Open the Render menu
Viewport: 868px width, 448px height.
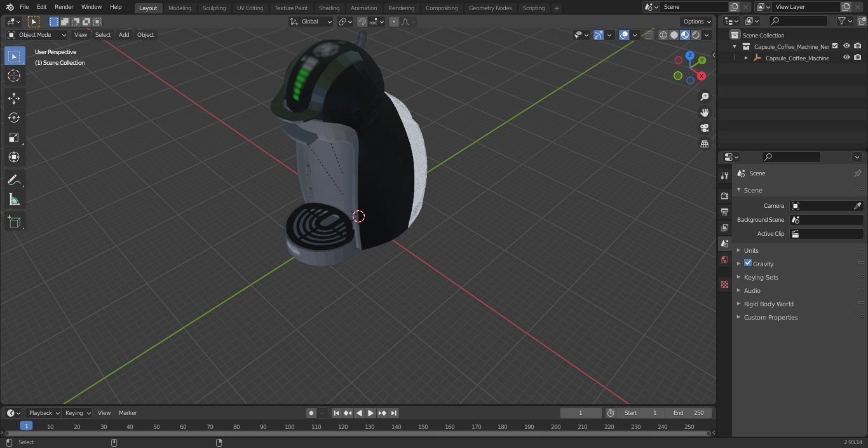pos(64,7)
